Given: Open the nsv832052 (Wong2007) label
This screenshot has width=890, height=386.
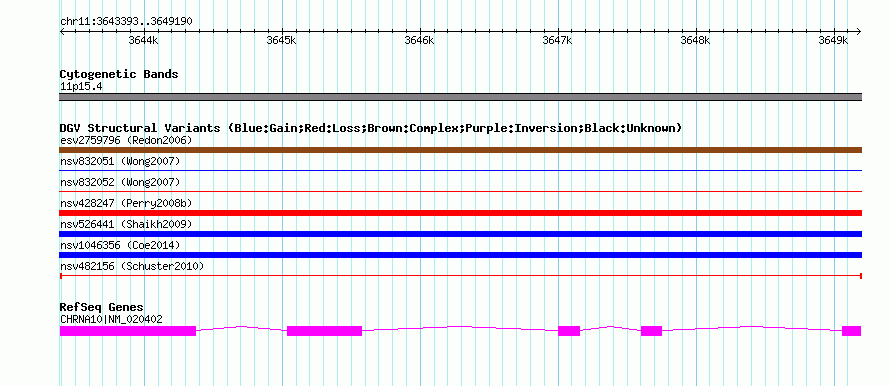Looking at the screenshot, I should click(120, 183).
